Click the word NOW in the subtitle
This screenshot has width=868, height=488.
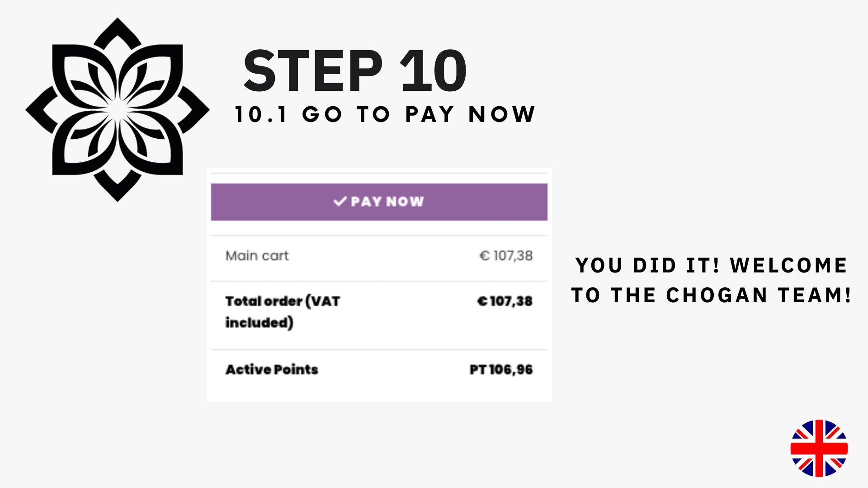502,114
